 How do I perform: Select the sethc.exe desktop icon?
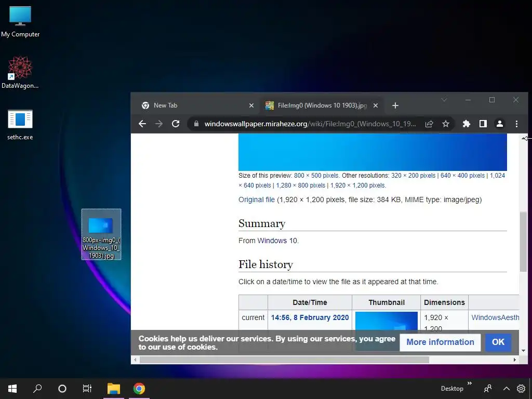click(20, 125)
